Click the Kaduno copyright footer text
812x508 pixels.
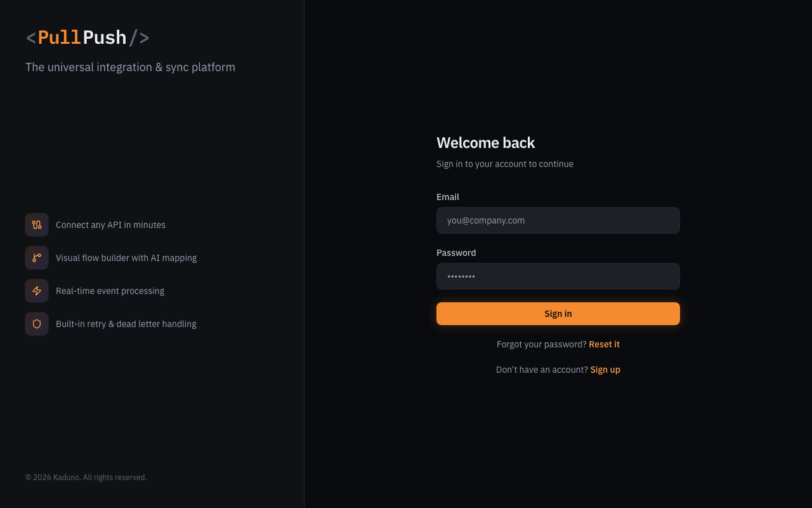86,478
